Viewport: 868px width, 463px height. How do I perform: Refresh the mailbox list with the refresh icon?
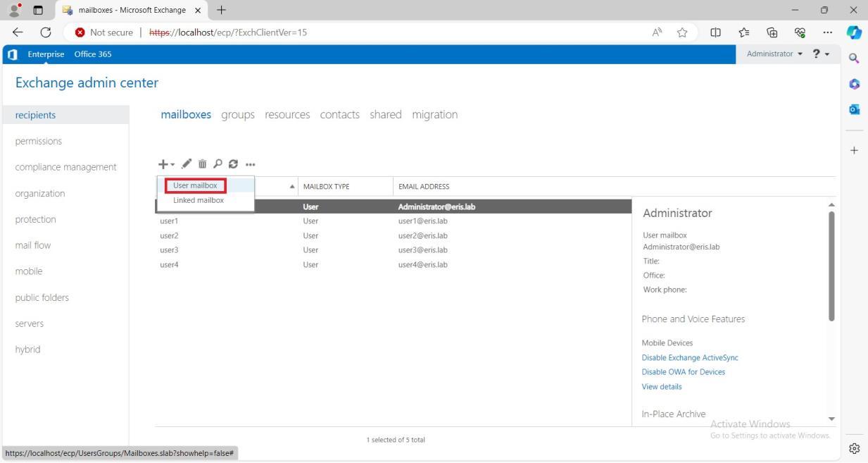point(233,164)
